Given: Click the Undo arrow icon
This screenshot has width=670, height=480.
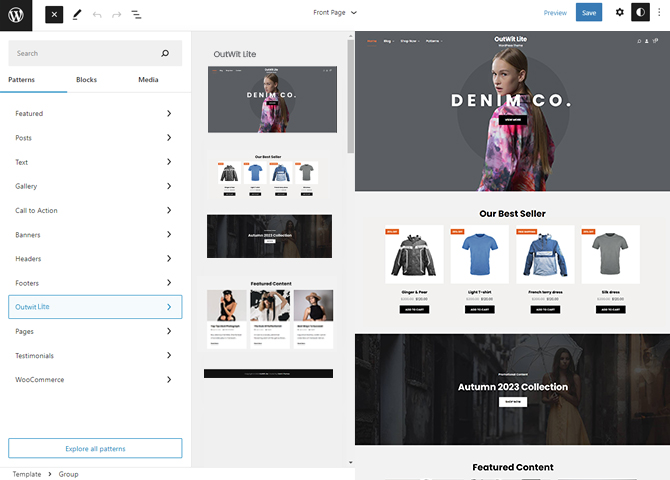Looking at the screenshot, I should coord(97,14).
